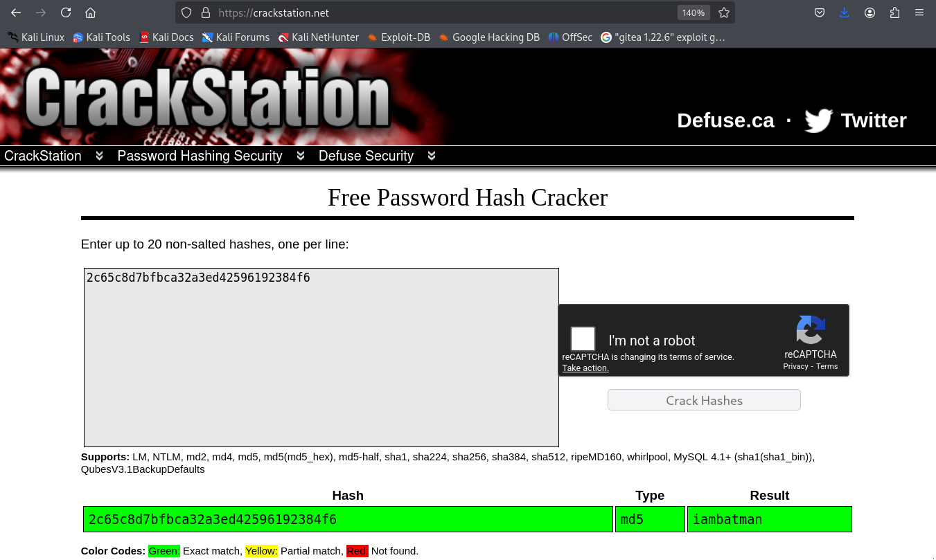Click the reCAPTCHA Take action link
This screenshot has width=936, height=560.
585,368
